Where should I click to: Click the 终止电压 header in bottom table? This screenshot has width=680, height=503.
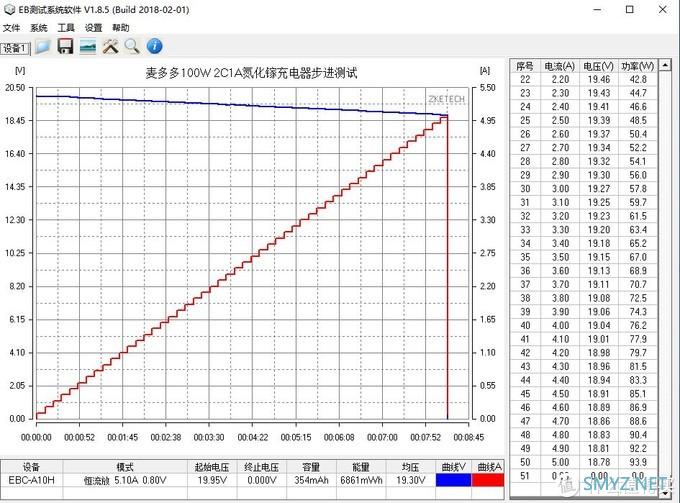click(x=262, y=467)
